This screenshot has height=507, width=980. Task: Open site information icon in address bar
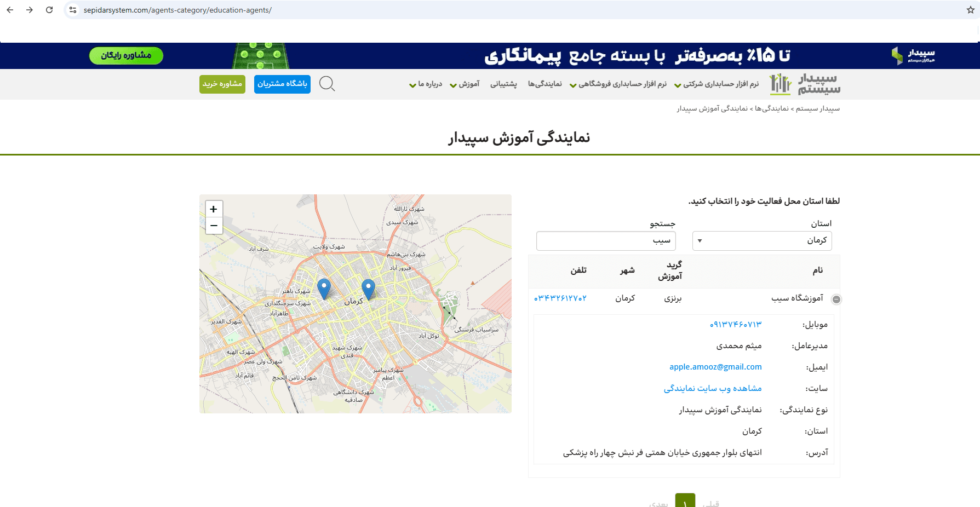[x=73, y=10]
